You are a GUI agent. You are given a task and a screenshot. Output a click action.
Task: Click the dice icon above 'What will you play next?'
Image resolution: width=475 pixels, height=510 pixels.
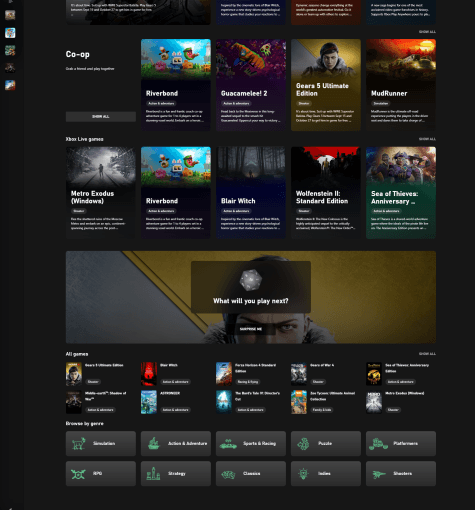(x=251, y=280)
